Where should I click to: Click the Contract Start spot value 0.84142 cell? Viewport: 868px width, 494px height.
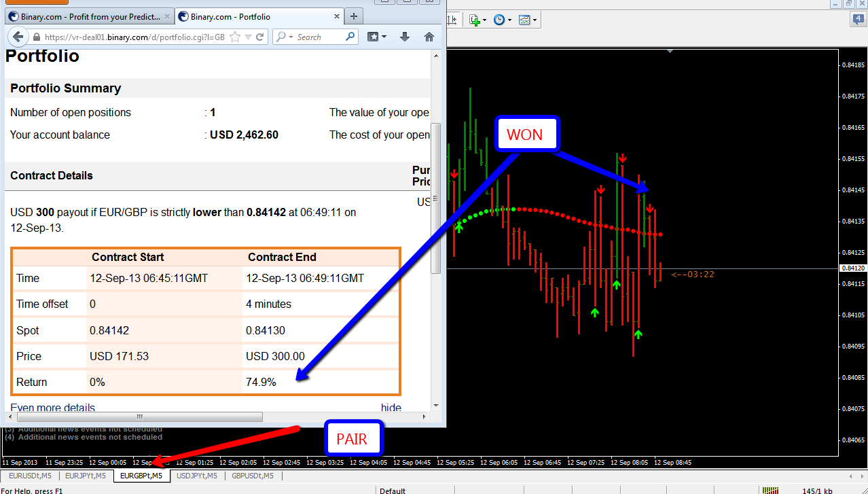[x=109, y=330]
